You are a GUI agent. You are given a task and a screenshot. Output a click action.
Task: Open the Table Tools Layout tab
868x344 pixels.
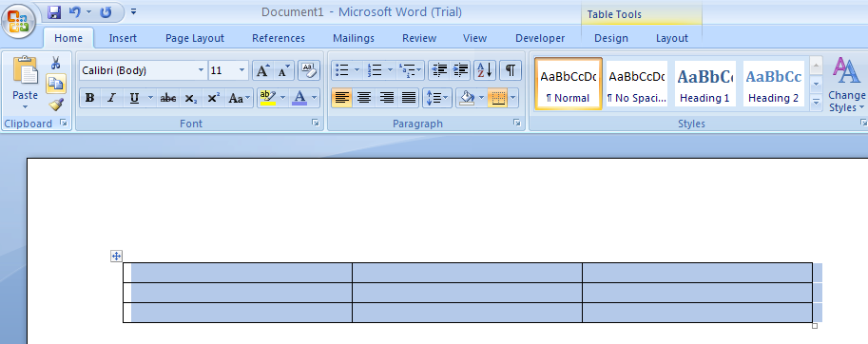pyautogui.click(x=672, y=38)
